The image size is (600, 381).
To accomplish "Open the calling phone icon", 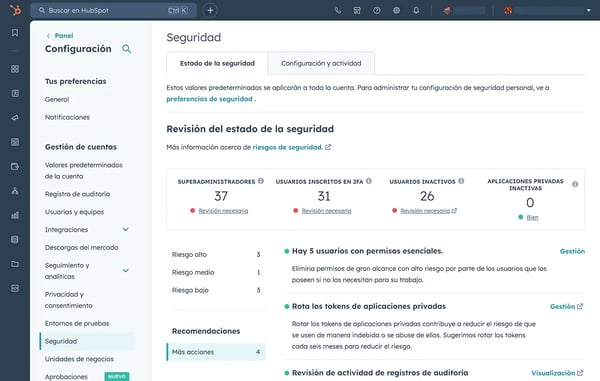I will (338, 10).
